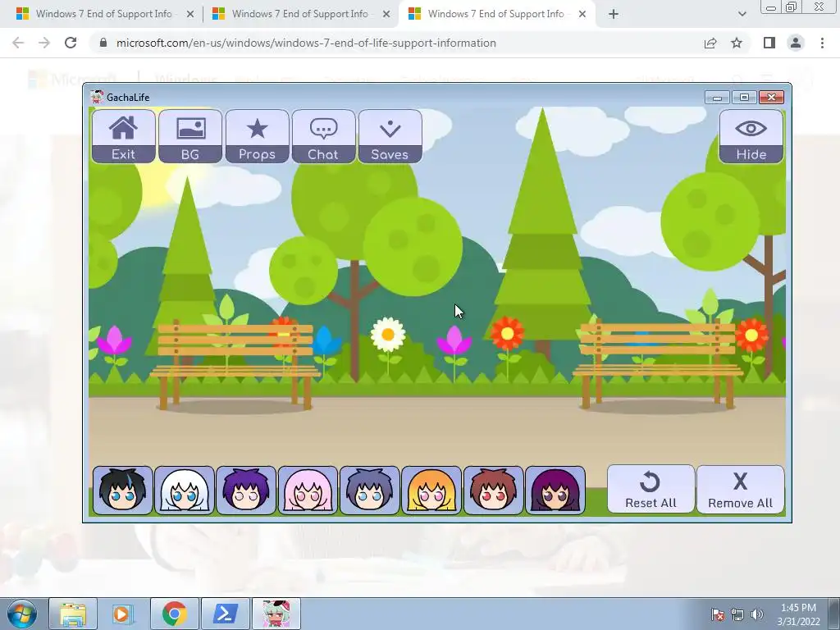Select the orange-blonde-haired character portrait
The height and width of the screenshot is (630, 840).
coord(431,491)
